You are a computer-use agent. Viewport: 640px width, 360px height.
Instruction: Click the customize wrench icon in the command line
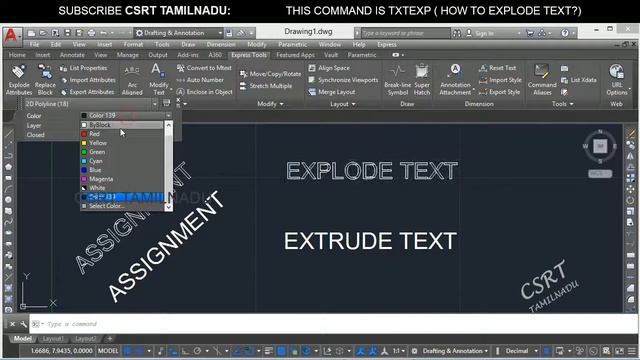24,324
